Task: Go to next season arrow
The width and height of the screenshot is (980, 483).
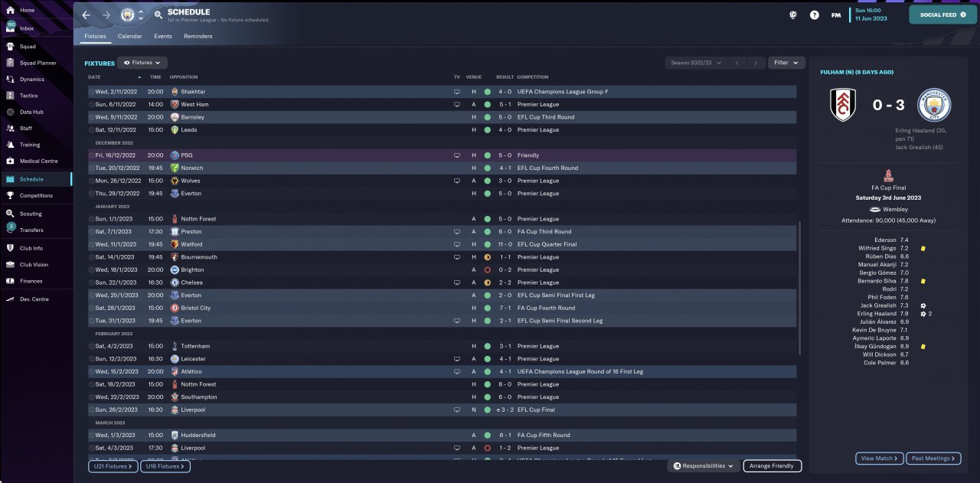Action: tap(756, 63)
